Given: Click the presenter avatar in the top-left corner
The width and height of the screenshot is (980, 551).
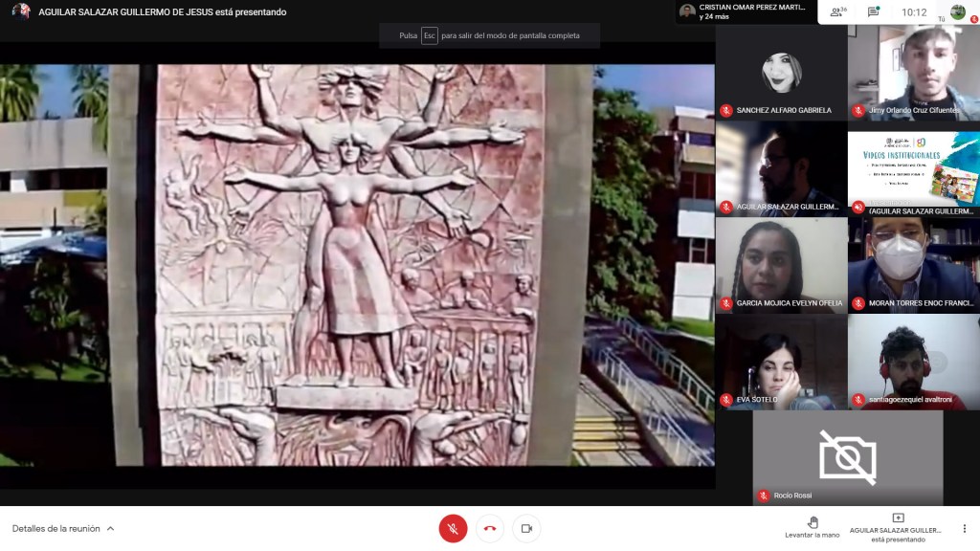Looking at the screenshot, I should (20, 11).
